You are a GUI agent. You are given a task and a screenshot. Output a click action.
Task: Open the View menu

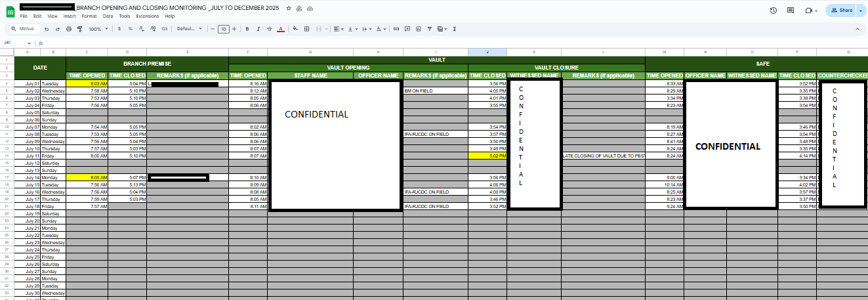coord(52,16)
